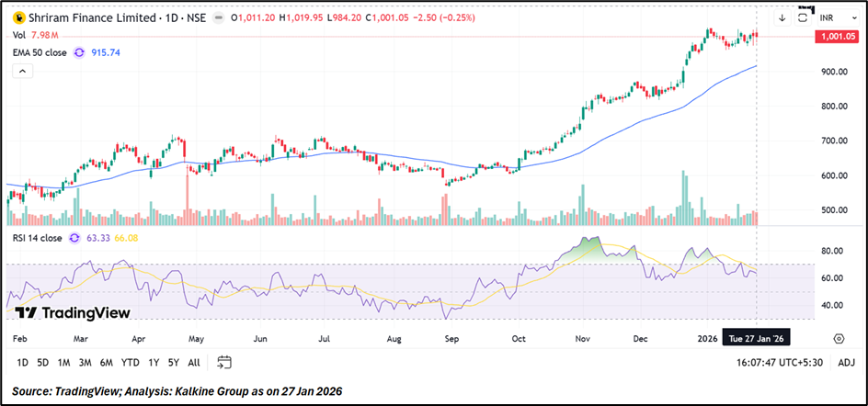868x406 pixels.
Task: Expand the EMA 50 close indicator legend
Action: pos(39,52)
